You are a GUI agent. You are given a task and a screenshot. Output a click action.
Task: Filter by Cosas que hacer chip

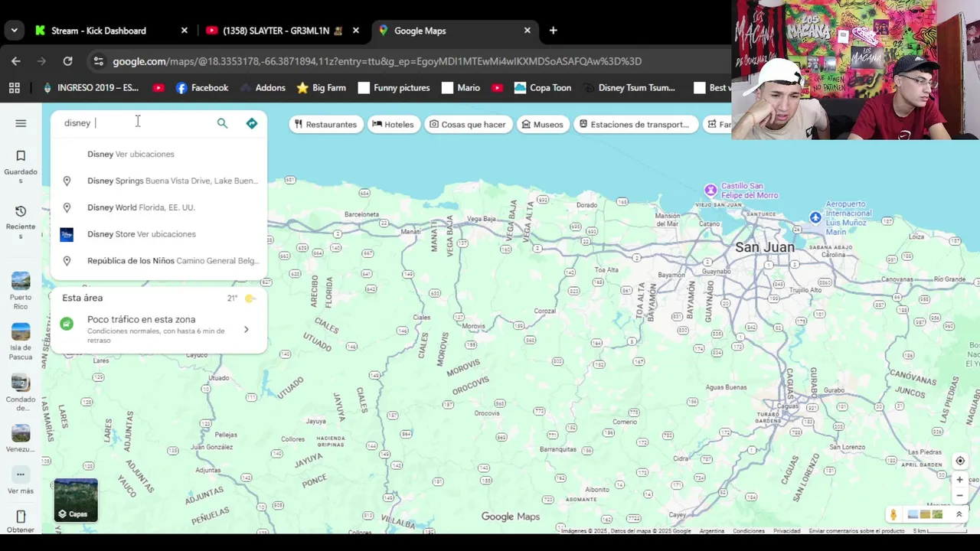(468, 124)
